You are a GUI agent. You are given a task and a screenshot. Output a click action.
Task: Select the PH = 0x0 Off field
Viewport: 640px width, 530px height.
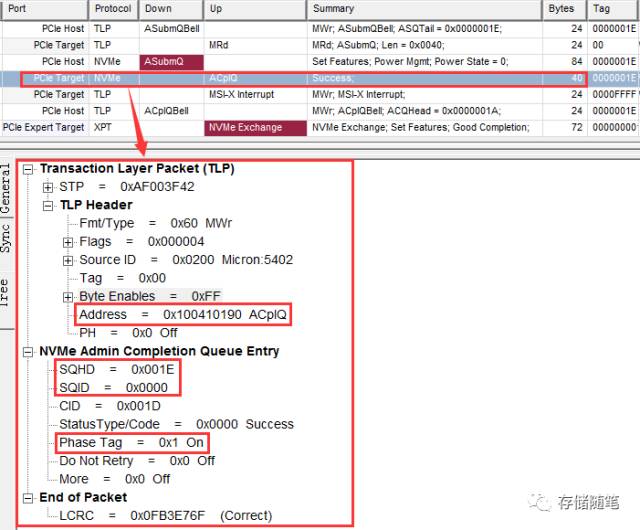click(x=128, y=333)
